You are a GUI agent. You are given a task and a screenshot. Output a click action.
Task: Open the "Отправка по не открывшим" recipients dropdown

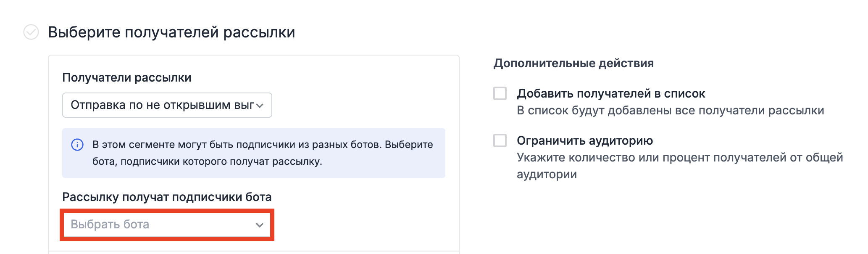coord(167,105)
